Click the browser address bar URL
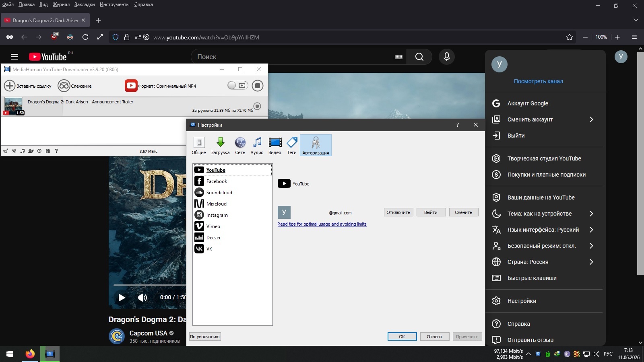 click(x=206, y=37)
